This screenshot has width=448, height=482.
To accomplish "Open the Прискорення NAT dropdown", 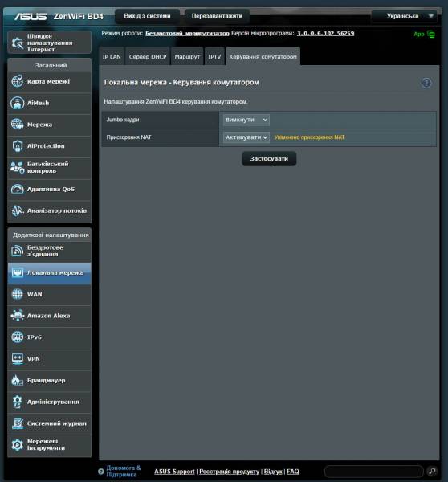I will point(246,137).
